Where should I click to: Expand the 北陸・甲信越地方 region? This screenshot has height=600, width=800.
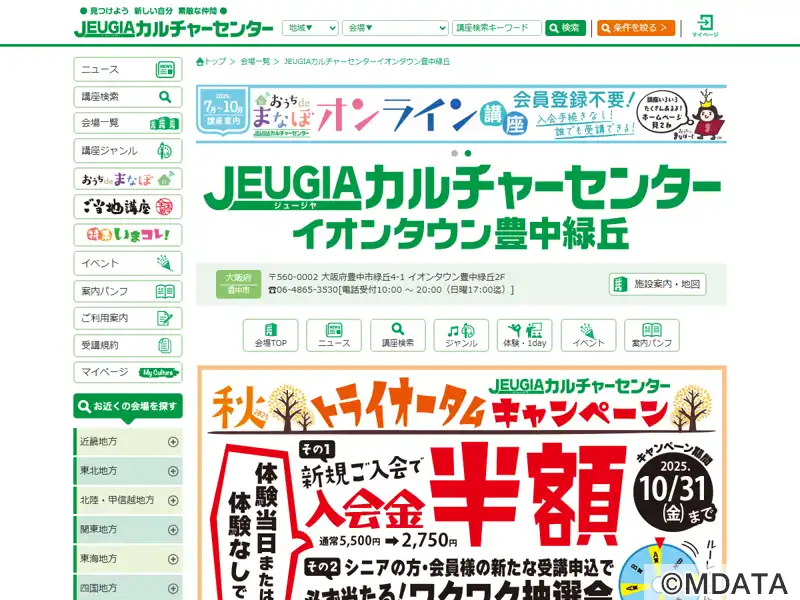click(x=128, y=501)
